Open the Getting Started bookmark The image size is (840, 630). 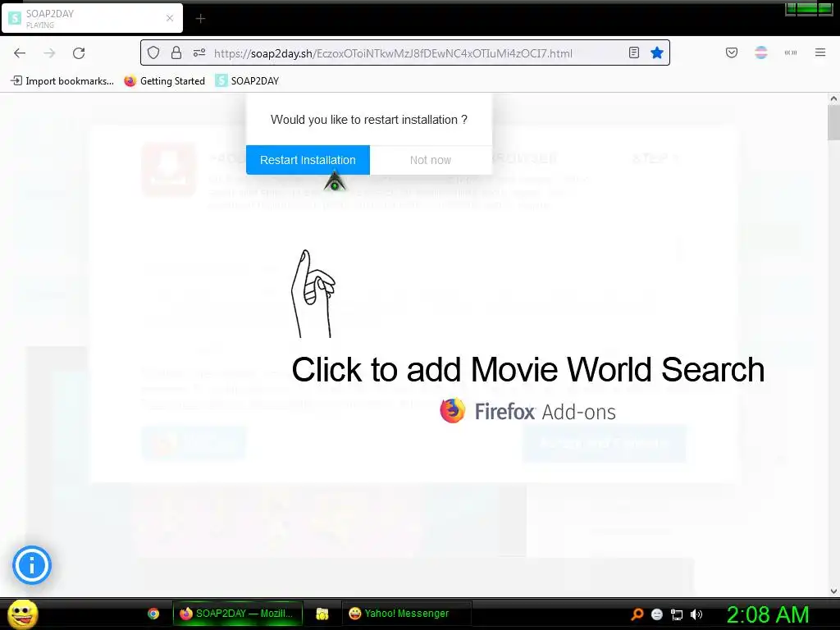(164, 81)
